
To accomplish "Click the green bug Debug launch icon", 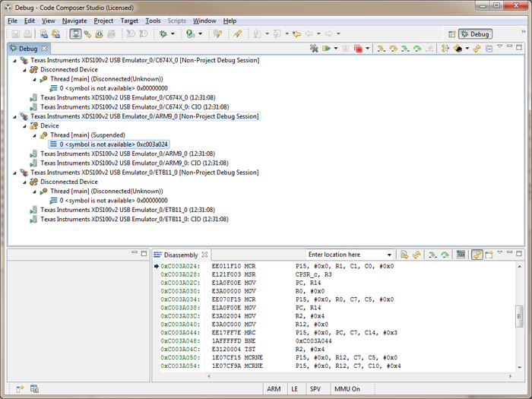I will (x=163, y=34).
